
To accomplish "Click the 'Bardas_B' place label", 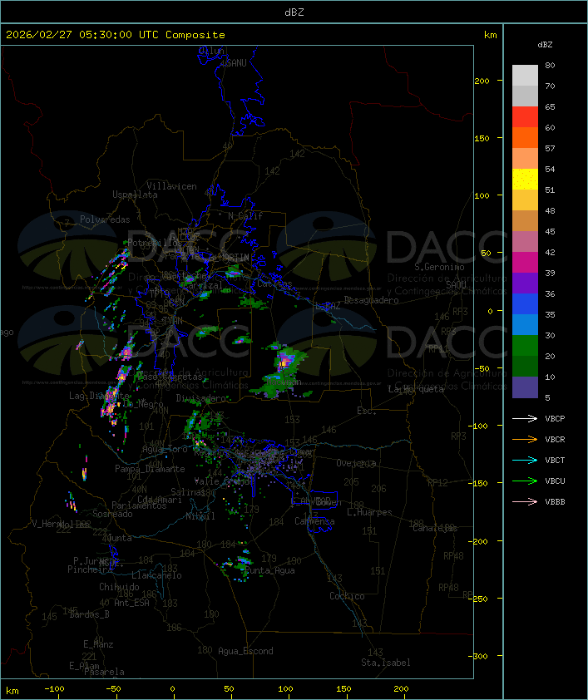I will click(89, 614).
